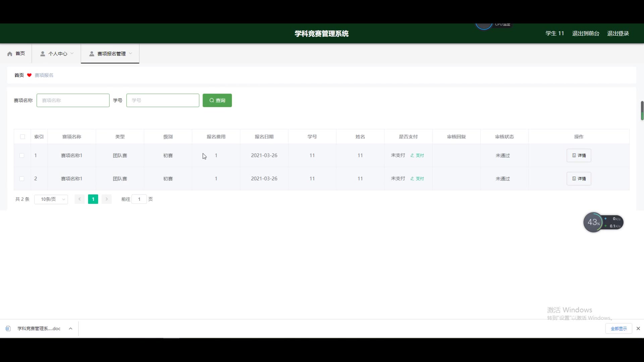Check the checkbox for row with index 1
Screen dimensions: 644x362
[22, 156]
